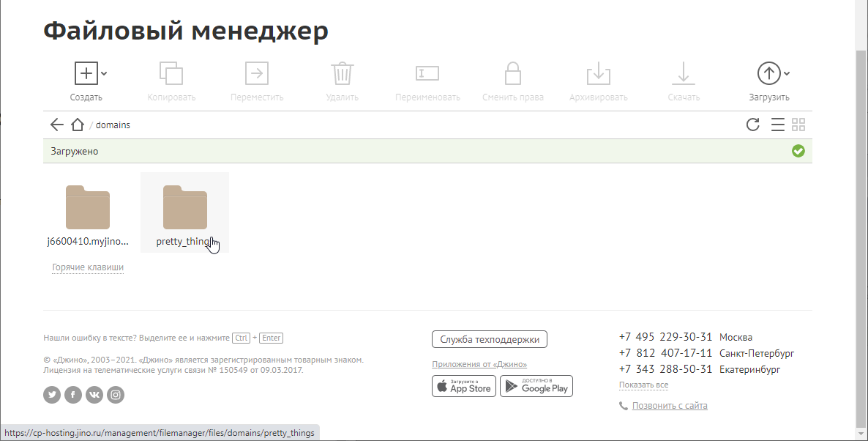This screenshot has height=441, width=868.
Task: Click the Загрузить upload arrow icon
Action: pyautogui.click(x=768, y=73)
